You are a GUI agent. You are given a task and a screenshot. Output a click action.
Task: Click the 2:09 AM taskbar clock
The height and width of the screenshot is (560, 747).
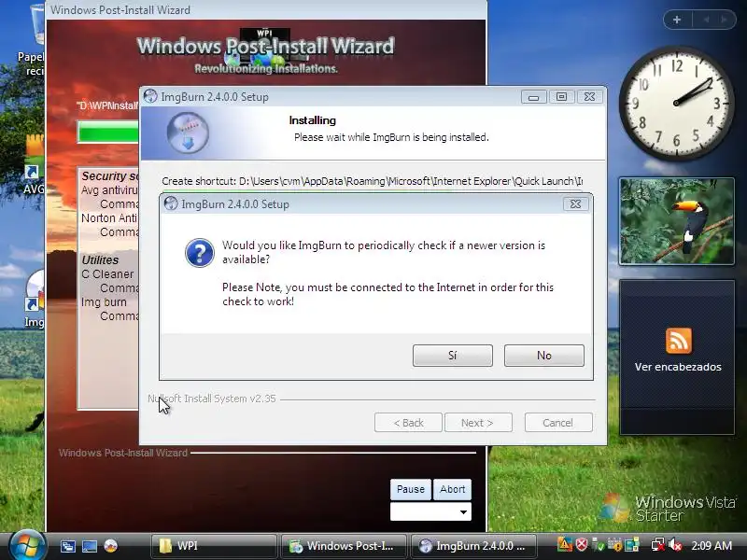pos(712,546)
